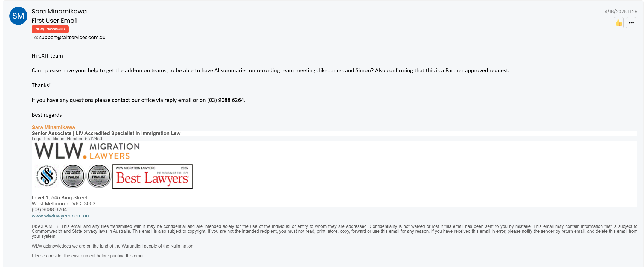Viewport: 644px width, 267px height.
Task: Click the Level 1, 545 King Street address
Action: point(59,198)
